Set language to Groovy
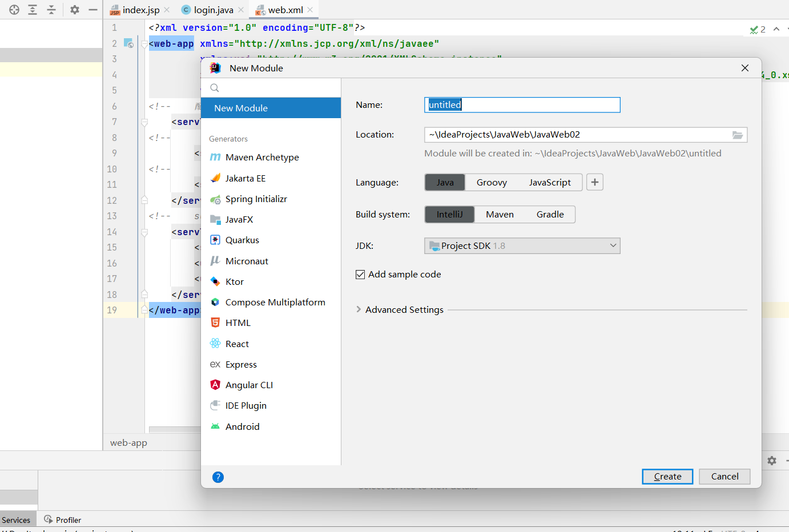Image resolution: width=789 pixels, height=532 pixels. coord(492,182)
